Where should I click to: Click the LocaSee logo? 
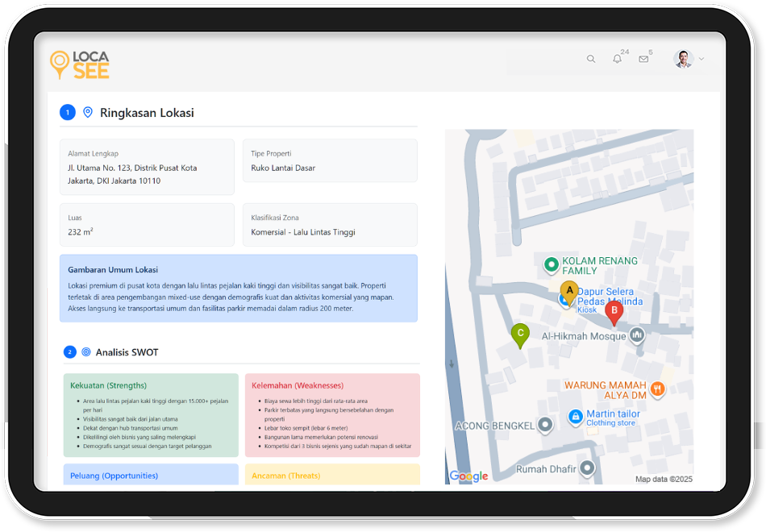[80, 64]
